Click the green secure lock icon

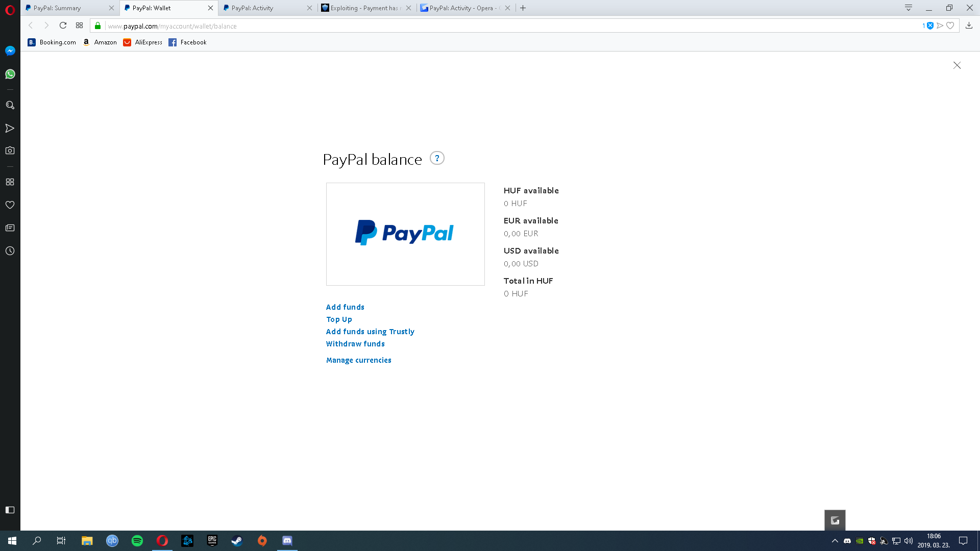pyautogui.click(x=98, y=26)
